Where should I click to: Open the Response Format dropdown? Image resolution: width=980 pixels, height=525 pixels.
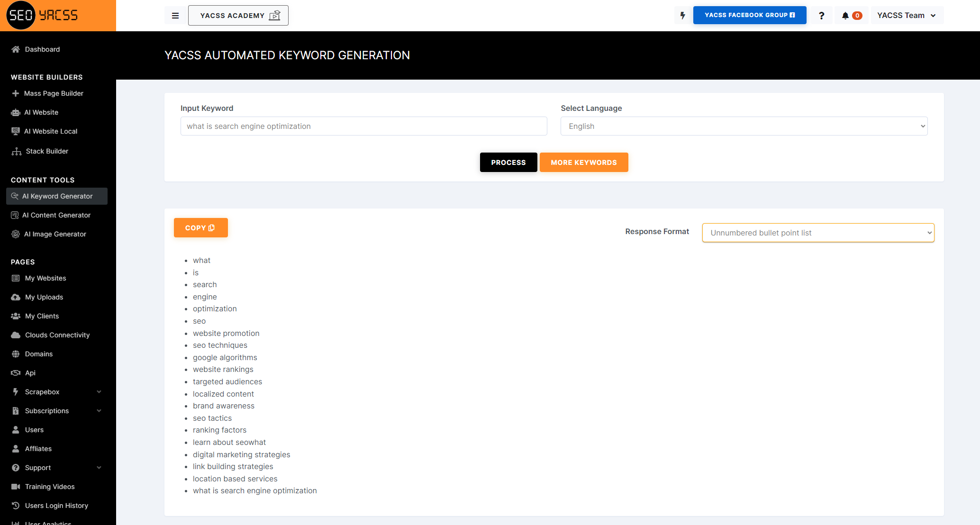point(818,233)
